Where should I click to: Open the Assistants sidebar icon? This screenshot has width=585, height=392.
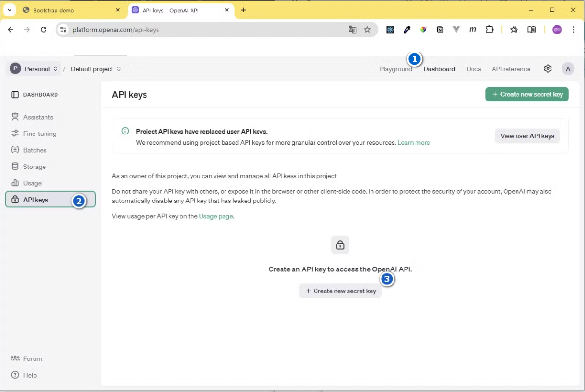(x=15, y=117)
